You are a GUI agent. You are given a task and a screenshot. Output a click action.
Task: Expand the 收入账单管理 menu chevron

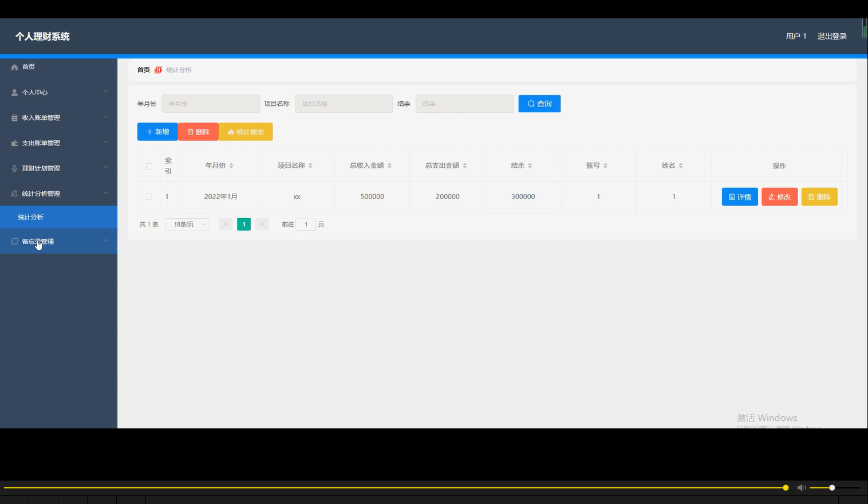(105, 117)
